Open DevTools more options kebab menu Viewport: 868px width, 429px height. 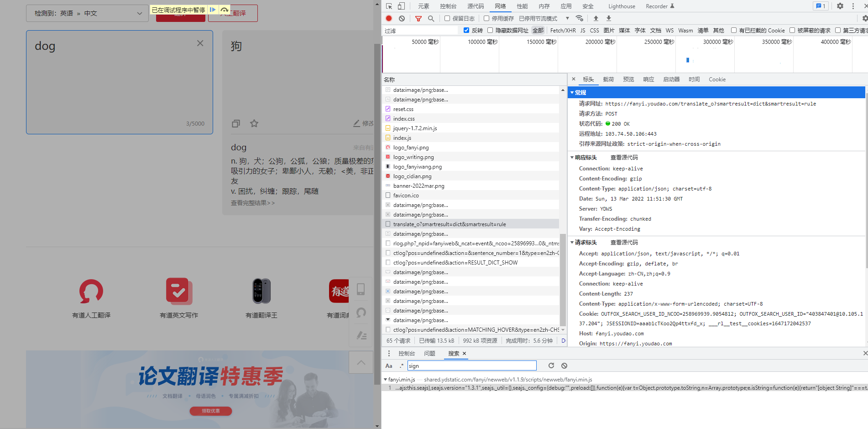853,6
